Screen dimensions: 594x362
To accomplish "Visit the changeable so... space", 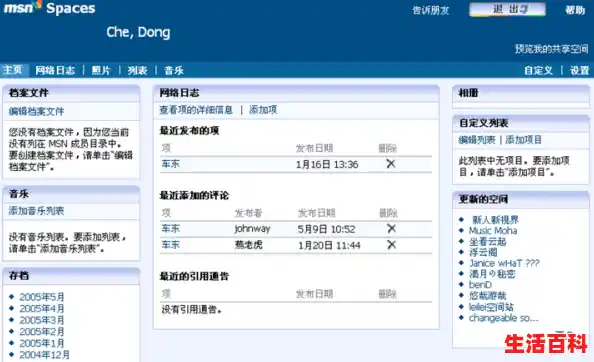I will coord(503,318).
